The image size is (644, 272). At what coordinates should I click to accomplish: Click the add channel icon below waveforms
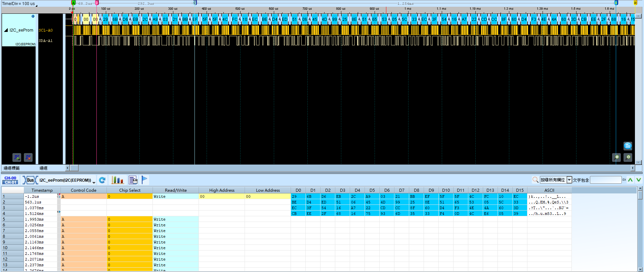tap(17, 157)
